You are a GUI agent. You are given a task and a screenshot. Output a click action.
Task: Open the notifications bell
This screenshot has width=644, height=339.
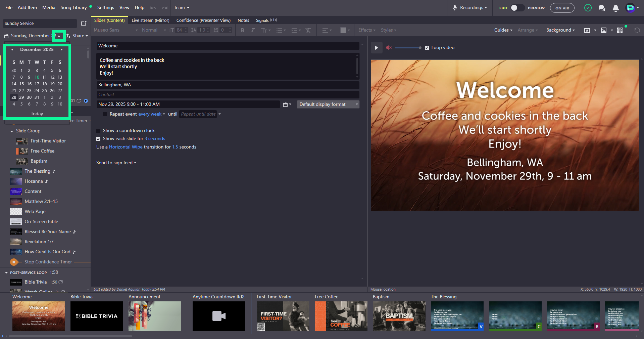click(615, 8)
